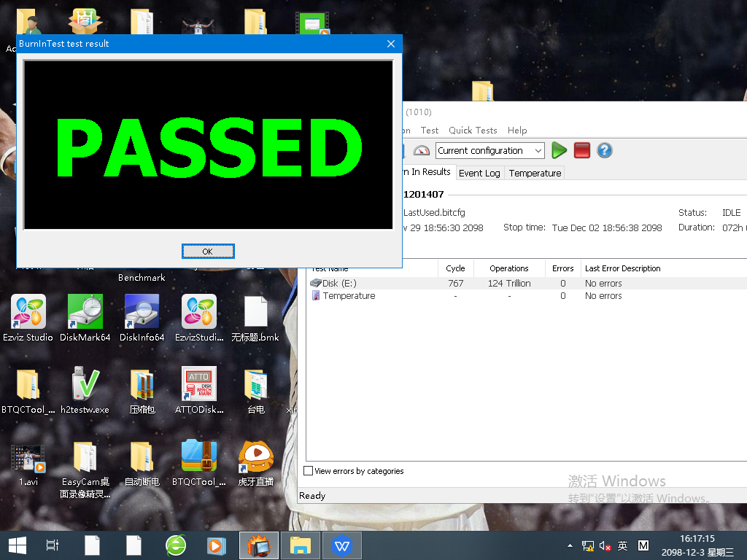This screenshot has height=560, width=747.
Task: Select the Disk (E:) test row
Action: point(340,283)
